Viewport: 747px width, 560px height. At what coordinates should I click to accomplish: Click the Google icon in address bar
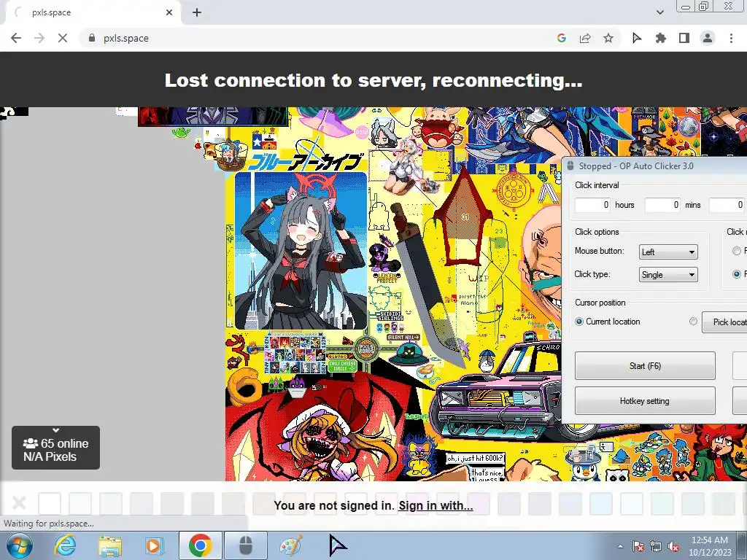click(x=561, y=38)
